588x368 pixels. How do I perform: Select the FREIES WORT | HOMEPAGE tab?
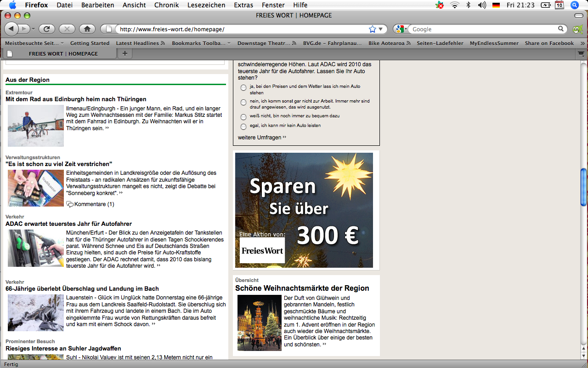(x=59, y=53)
